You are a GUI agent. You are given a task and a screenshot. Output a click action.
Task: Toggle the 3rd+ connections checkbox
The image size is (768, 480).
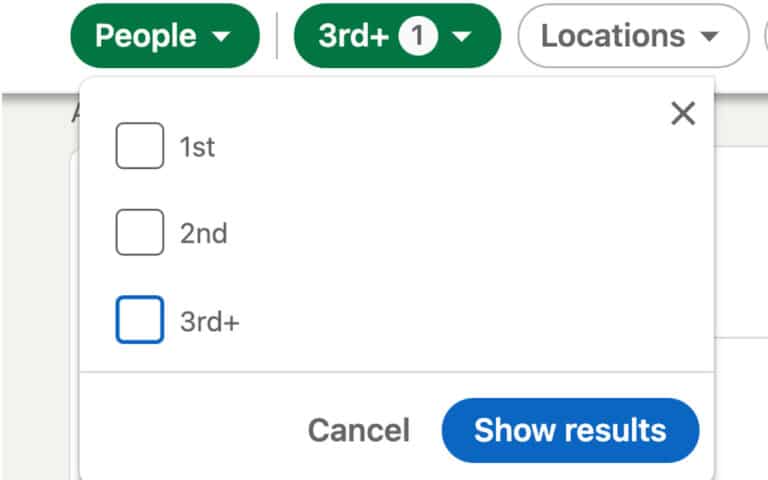pyautogui.click(x=139, y=321)
